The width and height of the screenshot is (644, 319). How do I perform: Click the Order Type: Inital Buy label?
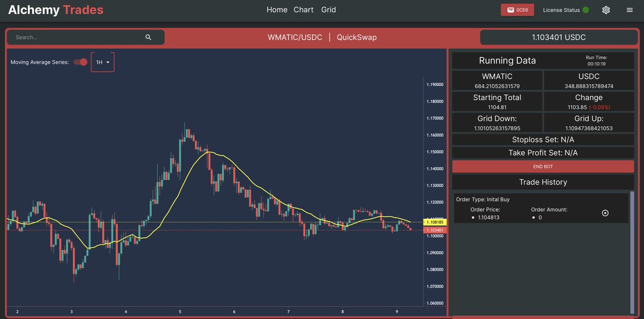[x=482, y=199]
